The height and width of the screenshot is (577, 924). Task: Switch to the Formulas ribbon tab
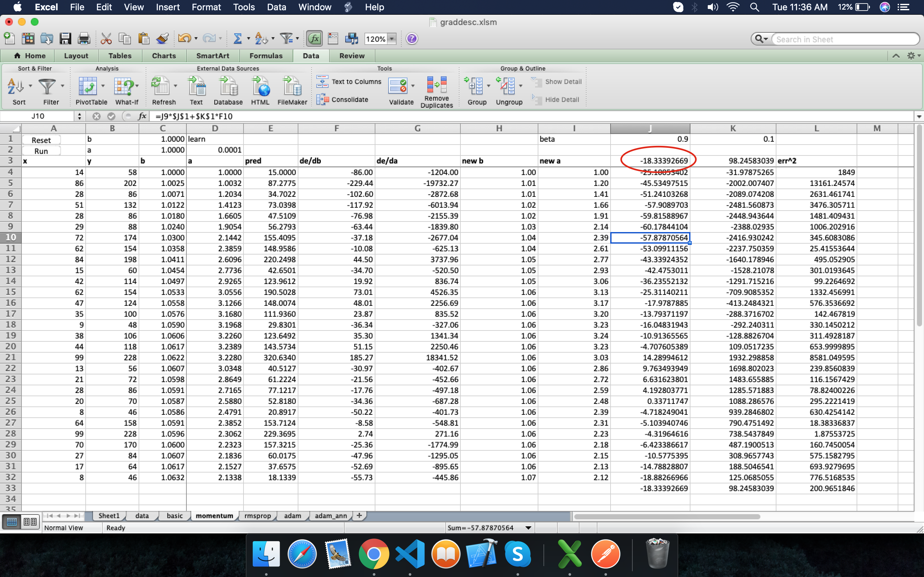[x=266, y=56]
